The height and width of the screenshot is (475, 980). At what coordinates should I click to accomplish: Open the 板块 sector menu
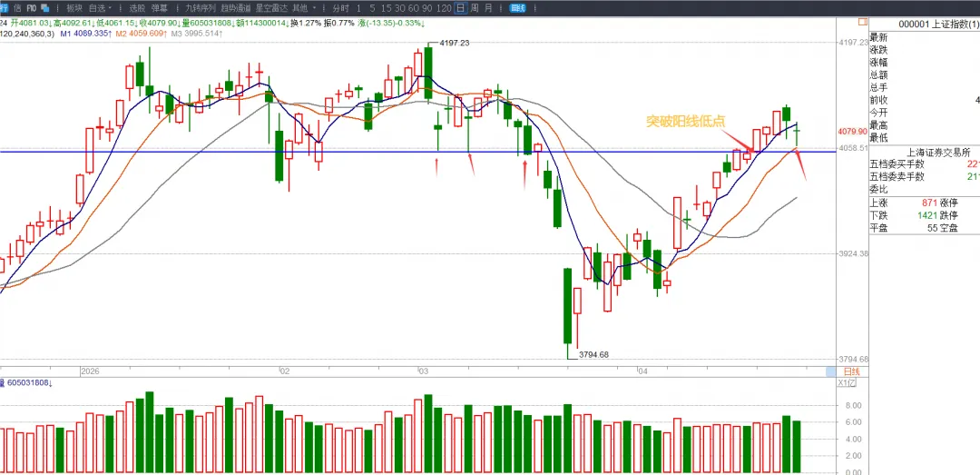[73, 8]
